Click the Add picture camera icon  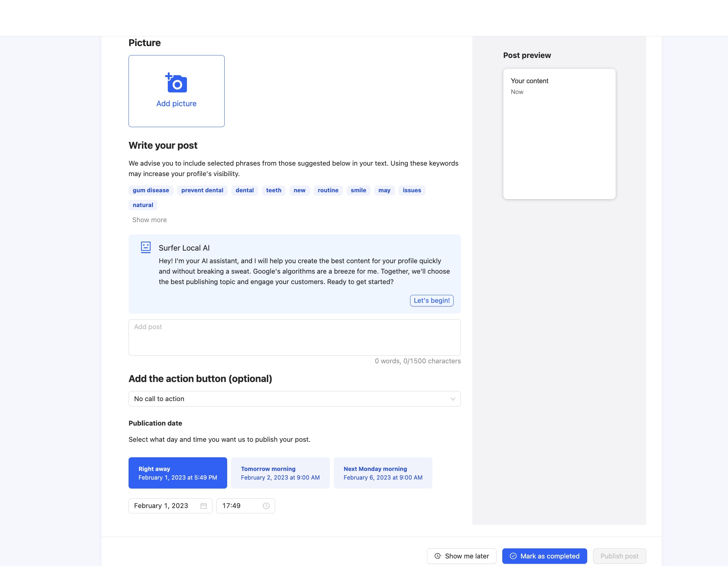pyautogui.click(x=176, y=83)
